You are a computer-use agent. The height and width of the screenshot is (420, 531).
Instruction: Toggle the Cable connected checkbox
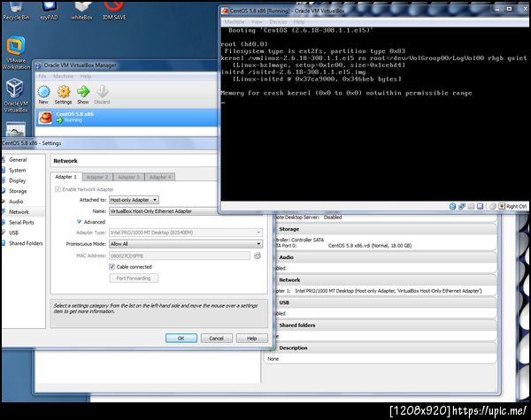tap(112, 267)
